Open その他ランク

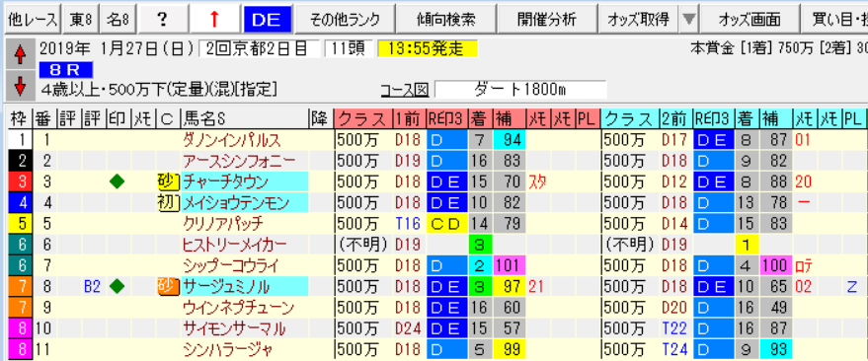coord(346,19)
